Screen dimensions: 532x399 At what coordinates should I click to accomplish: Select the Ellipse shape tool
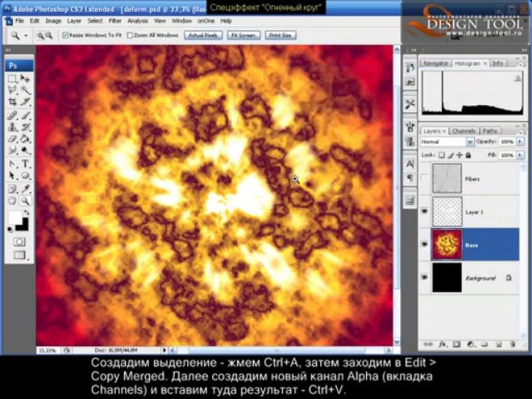[25, 176]
